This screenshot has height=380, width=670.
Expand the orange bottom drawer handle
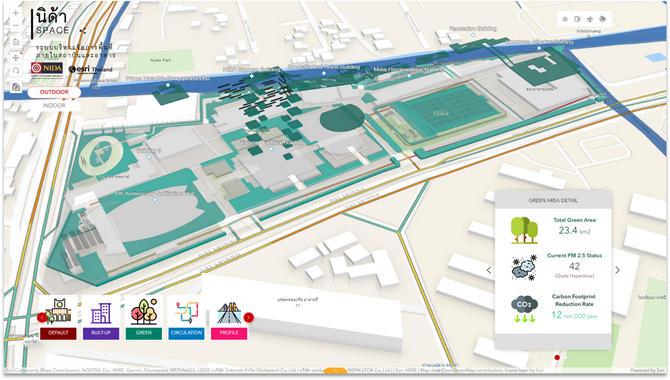[335, 371]
